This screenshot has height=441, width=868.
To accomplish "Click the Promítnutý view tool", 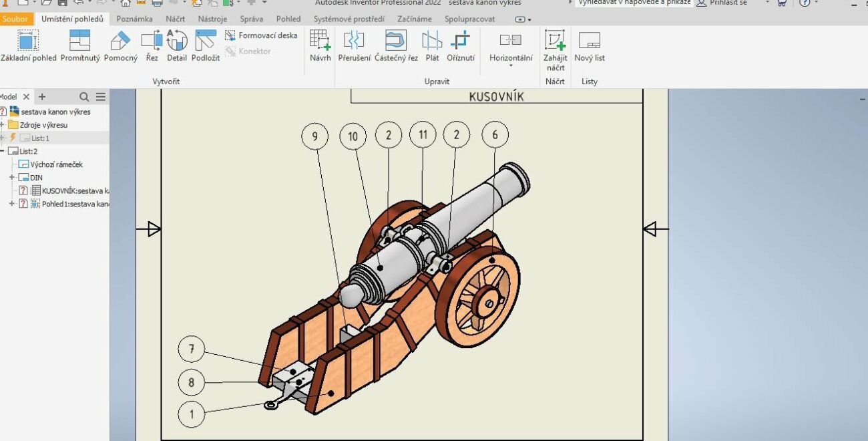I will [80, 45].
